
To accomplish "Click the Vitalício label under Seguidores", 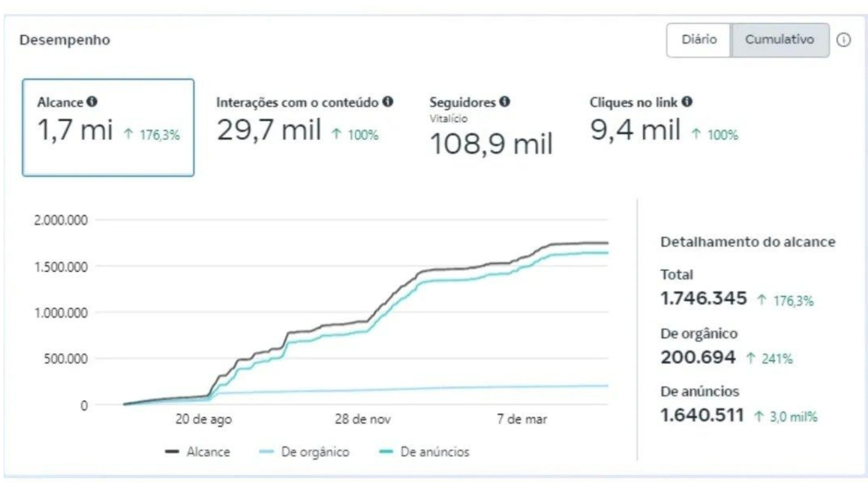I will point(449,118).
